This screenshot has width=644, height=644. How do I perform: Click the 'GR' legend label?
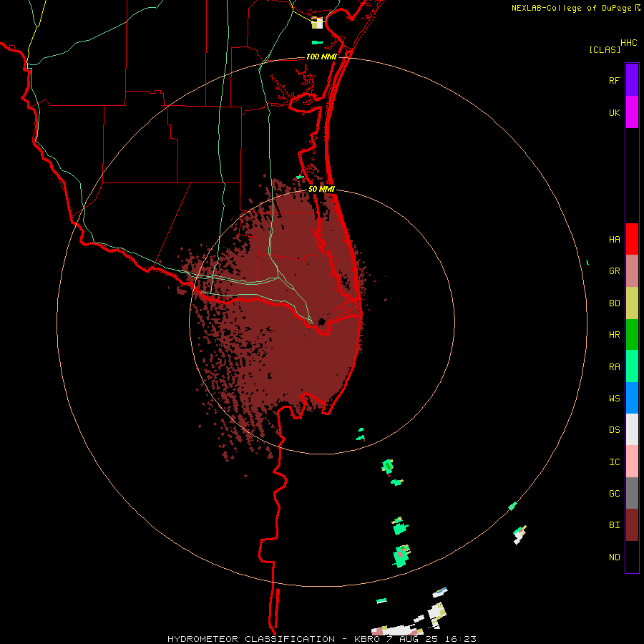coord(614,271)
